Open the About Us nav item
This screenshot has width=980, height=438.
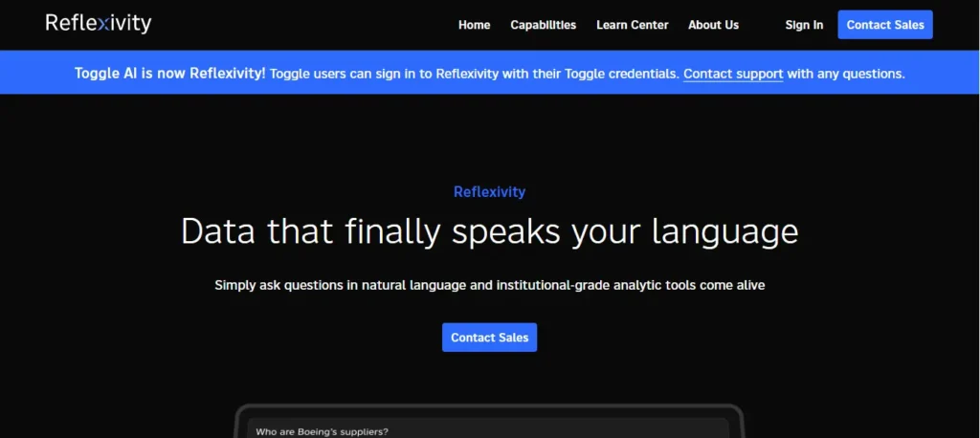[x=713, y=25]
